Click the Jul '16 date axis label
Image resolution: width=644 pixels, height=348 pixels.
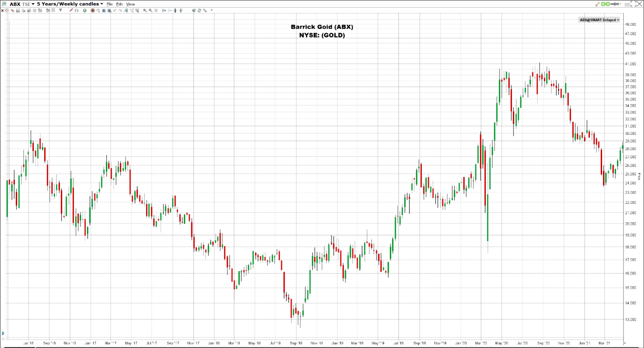pyautogui.click(x=29, y=343)
